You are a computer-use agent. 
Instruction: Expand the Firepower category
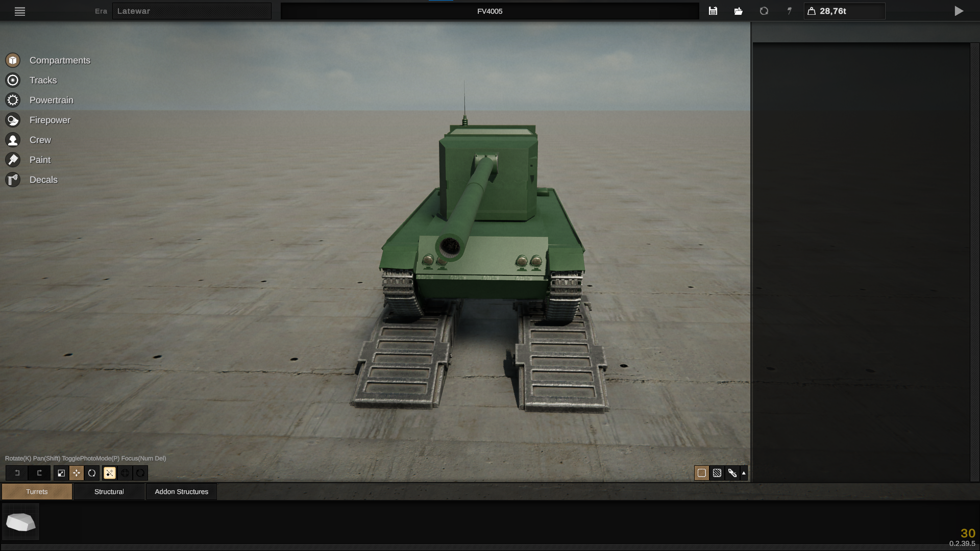tap(50, 120)
